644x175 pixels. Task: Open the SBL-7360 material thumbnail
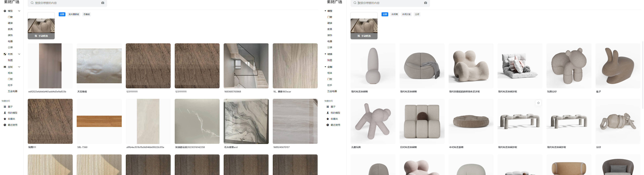pyautogui.click(x=99, y=121)
